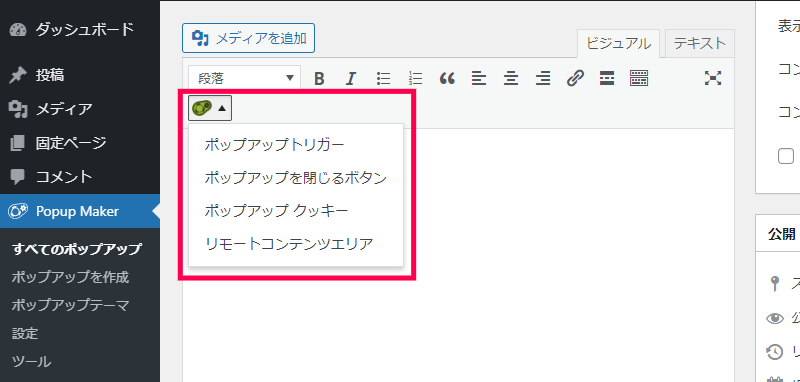This screenshot has height=382, width=800.
Task: Insert a bulleted list
Action: [x=383, y=79]
